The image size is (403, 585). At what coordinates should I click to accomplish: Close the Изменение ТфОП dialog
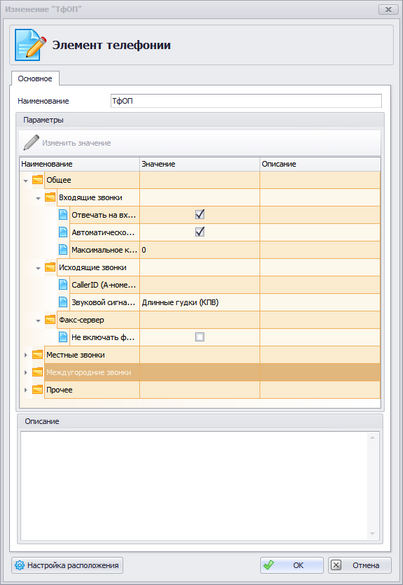click(x=388, y=9)
